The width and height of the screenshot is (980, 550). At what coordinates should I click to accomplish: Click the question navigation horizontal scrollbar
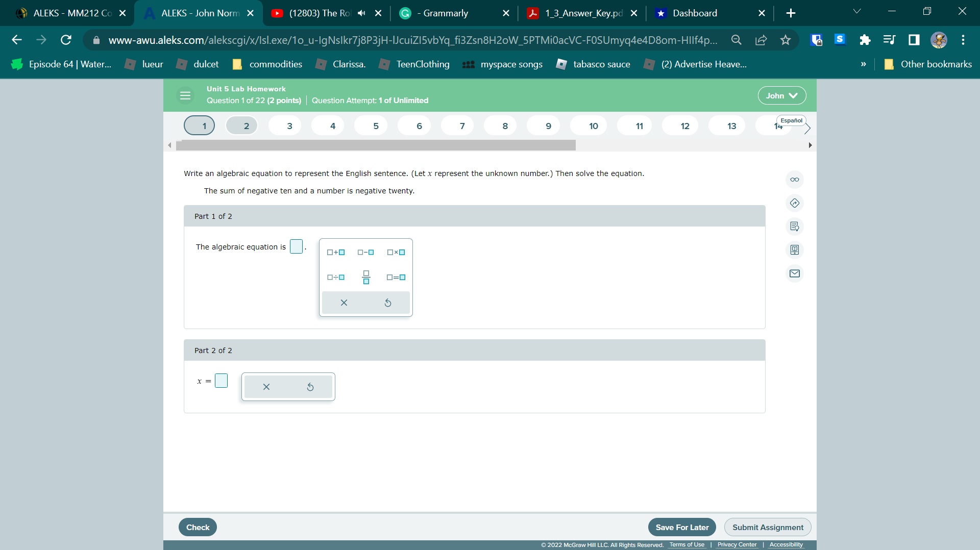[x=376, y=145]
